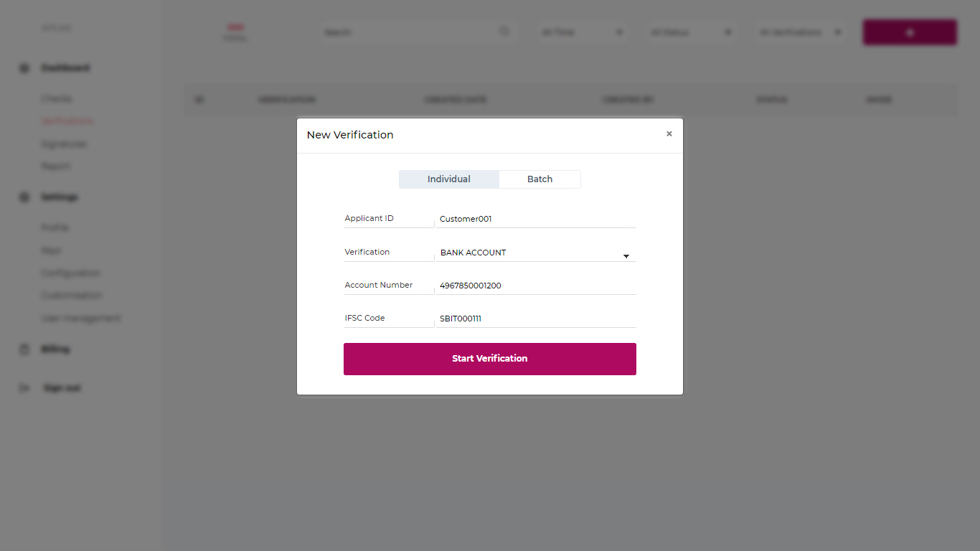This screenshot has height=551, width=980.
Task: Open the All Time filter dropdown
Action: [583, 32]
